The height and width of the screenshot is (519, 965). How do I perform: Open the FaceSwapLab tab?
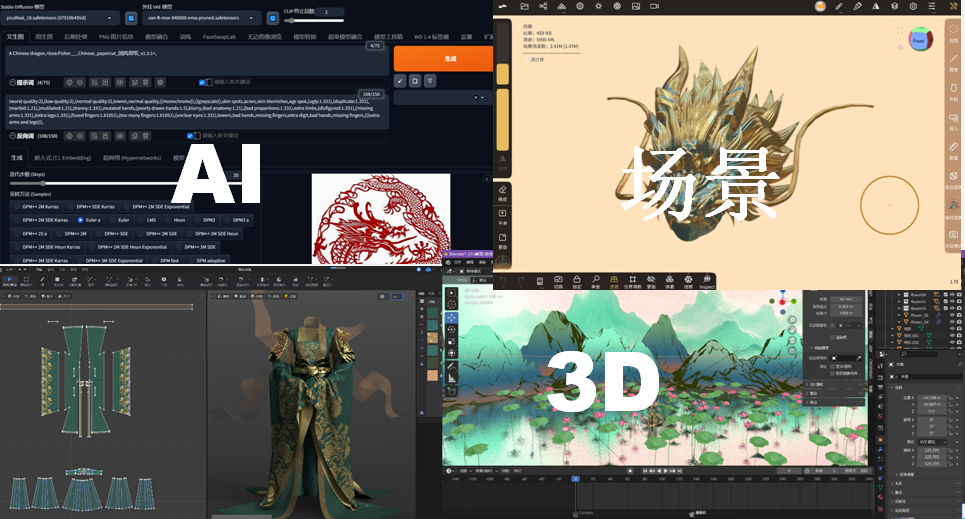[x=220, y=37]
